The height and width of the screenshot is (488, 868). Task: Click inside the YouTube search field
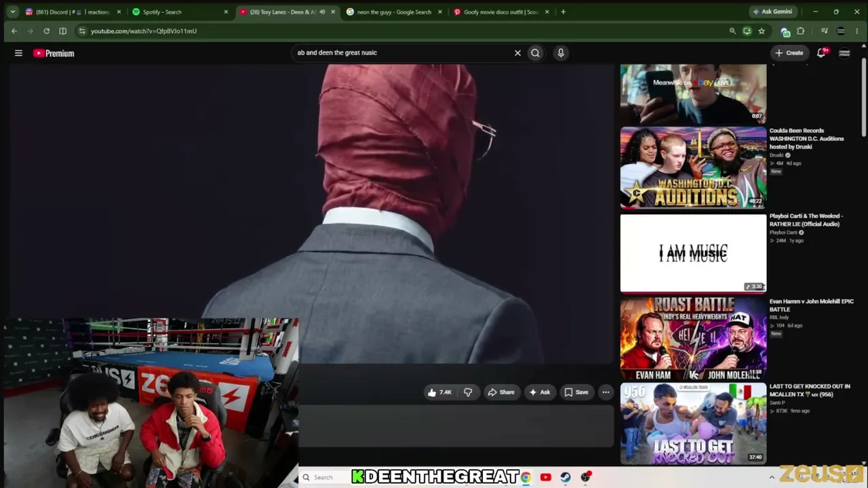pyautogui.click(x=403, y=53)
